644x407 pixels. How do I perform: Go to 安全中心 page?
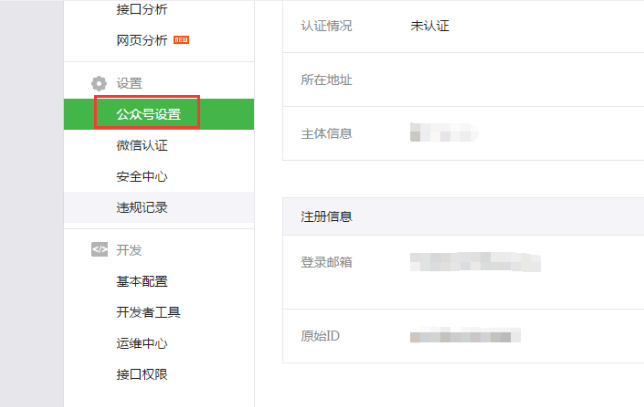pyautogui.click(x=142, y=177)
